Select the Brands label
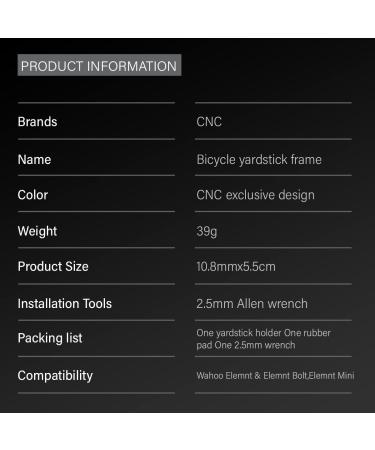 [37, 122]
